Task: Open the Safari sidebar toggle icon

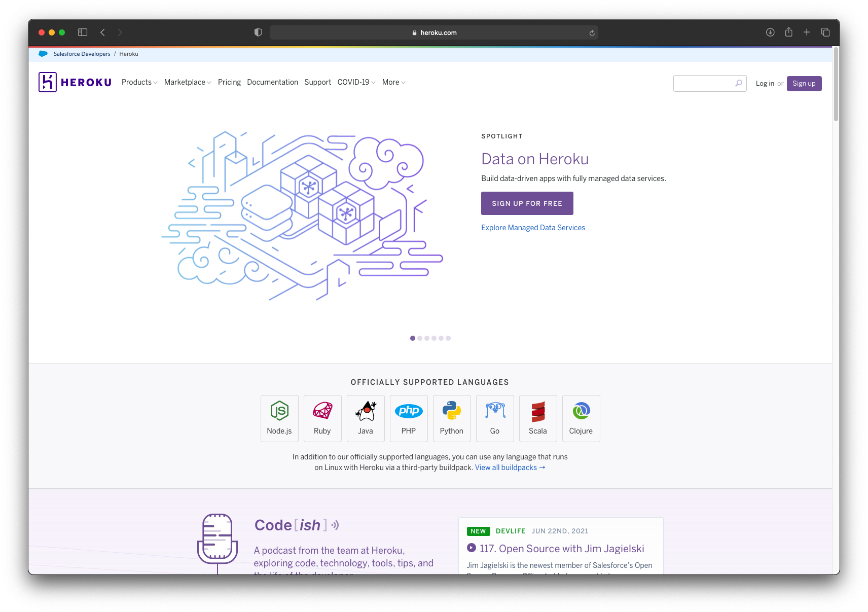Action: pos(83,32)
